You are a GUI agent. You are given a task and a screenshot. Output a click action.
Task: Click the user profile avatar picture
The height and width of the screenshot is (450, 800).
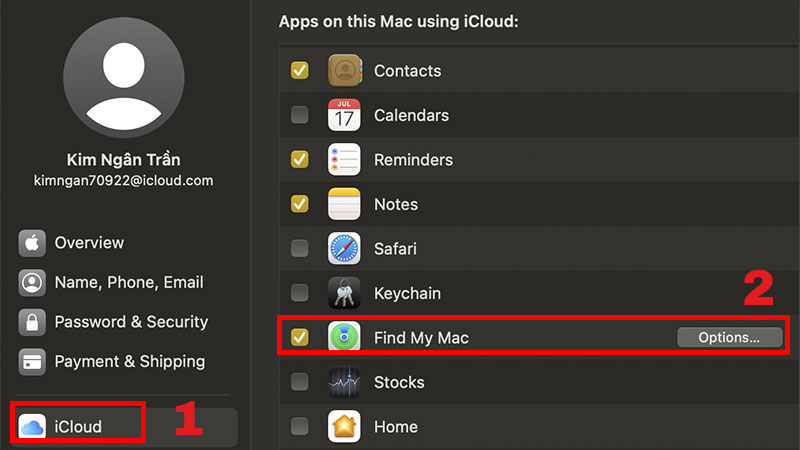point(123,77)
